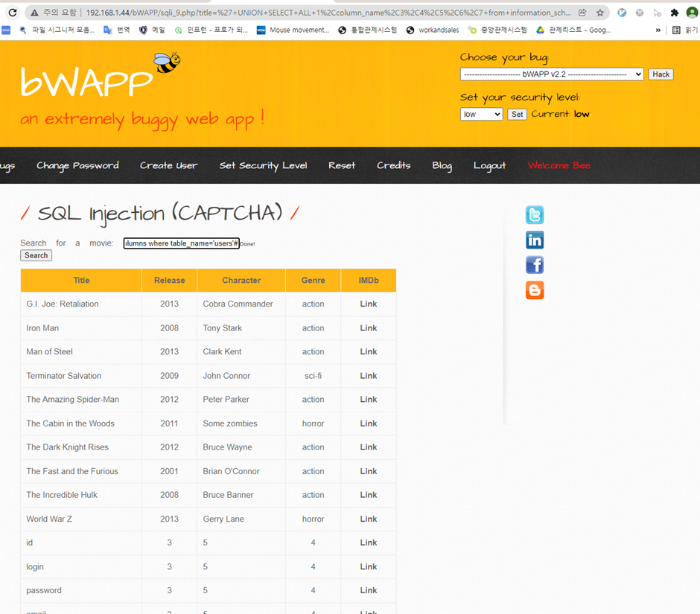The image size is (700, 614).
Task: Click Logout in the navigation bar
Action: (x=489, y=165)
